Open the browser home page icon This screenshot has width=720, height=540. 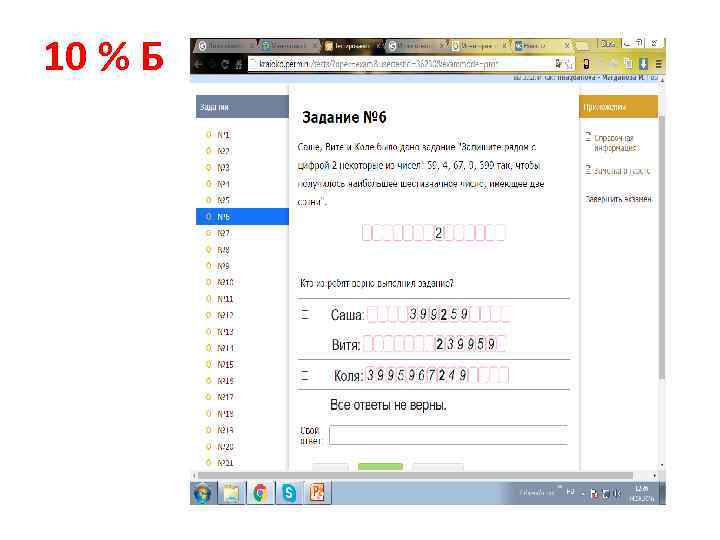point(238,64)
